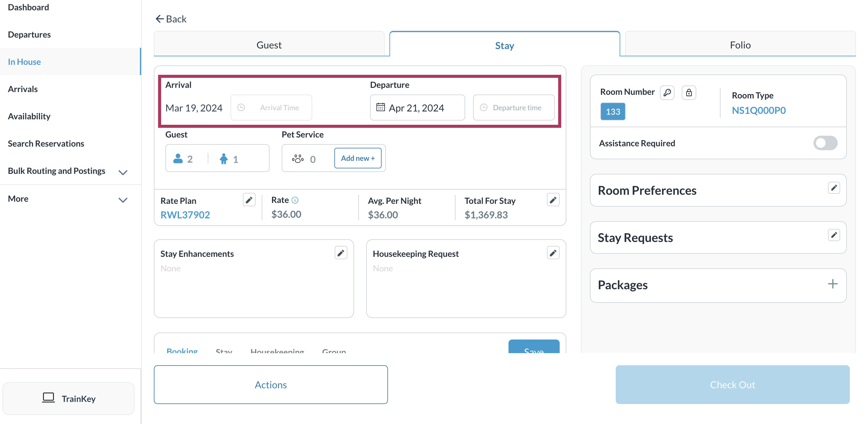Viewport: 868px width, 424px height.
Task: Edit Stay Requests pencil icon
Action: (x=834, y=235)
